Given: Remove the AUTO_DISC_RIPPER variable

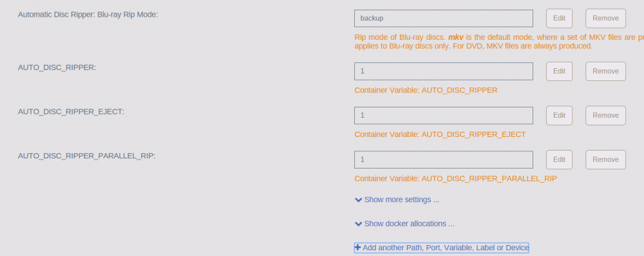Looking at the screenshot, I should (605, 71).
